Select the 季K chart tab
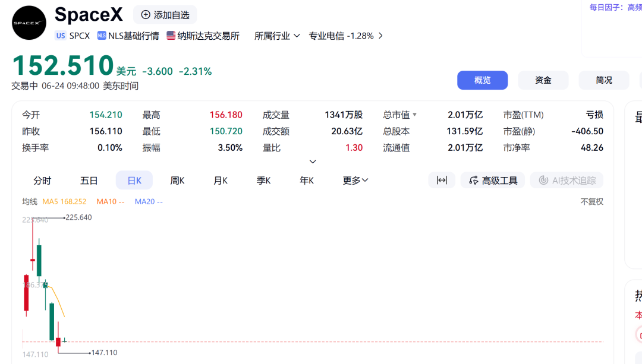Image resolution: width=642 pixels, height=364 pixels. (264, 181)
